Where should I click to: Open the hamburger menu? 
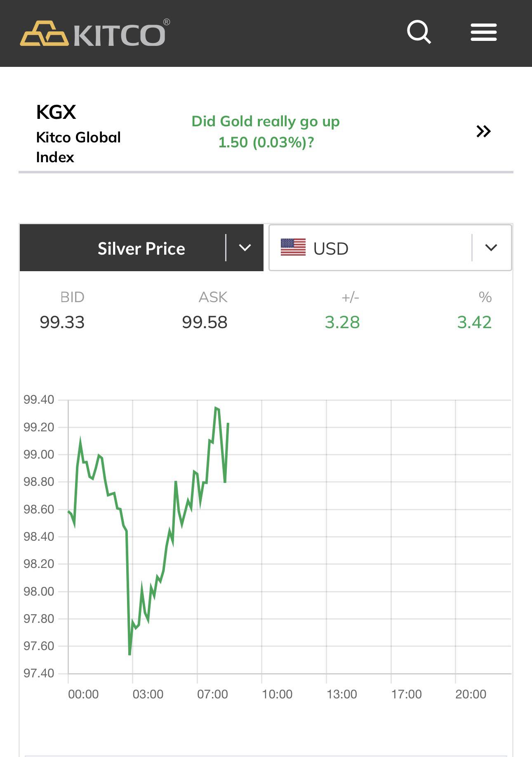pyautogui.click(x=483, y=32)
